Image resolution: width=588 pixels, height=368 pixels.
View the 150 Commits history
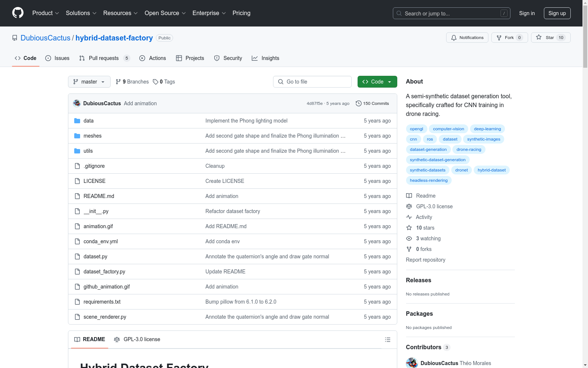coord(372,103)
